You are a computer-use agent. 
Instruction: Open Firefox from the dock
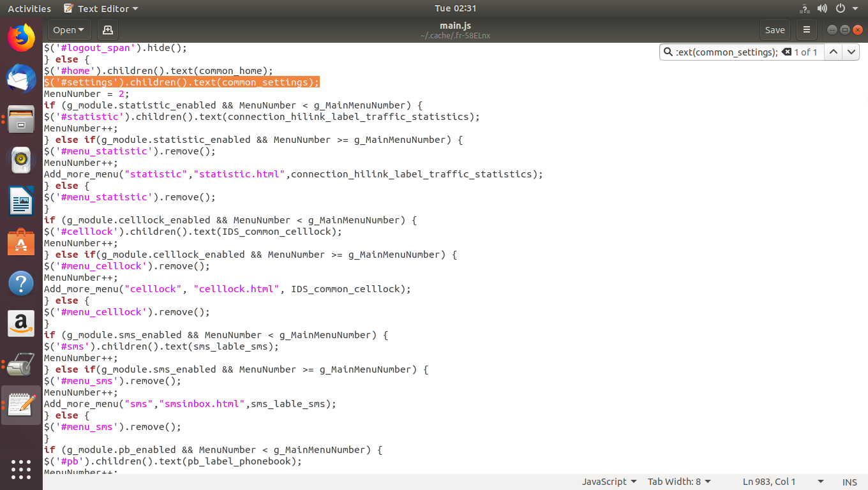coord(21,38)
